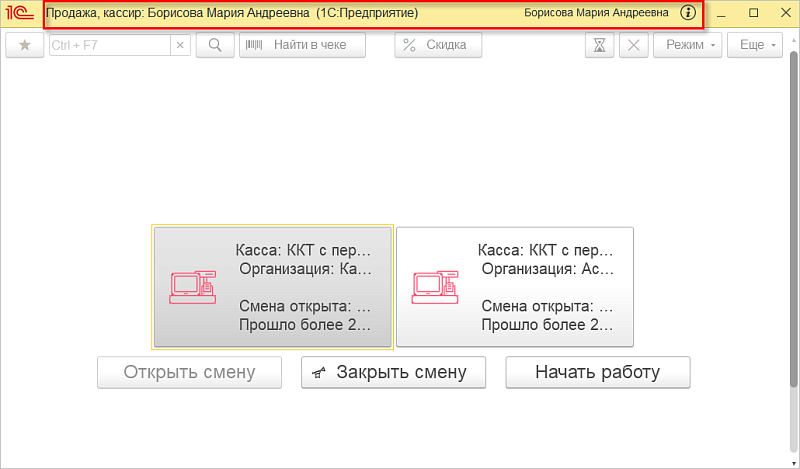This screenshot has width=800, height=469.
Task: Click the Закрыть смену button
Action: [393, 372]
